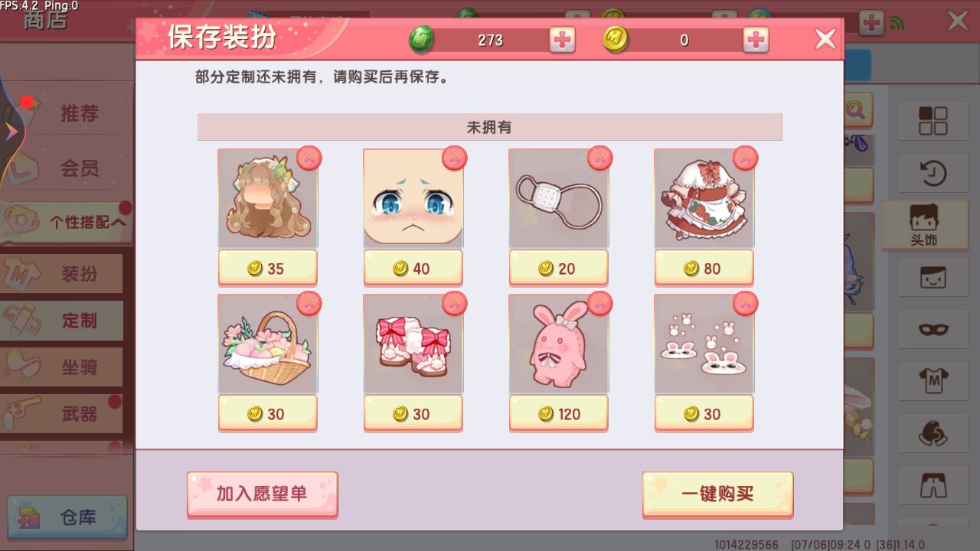Remove the bow shoes item
The image size is (980, 551).
[x=455, y=304]
